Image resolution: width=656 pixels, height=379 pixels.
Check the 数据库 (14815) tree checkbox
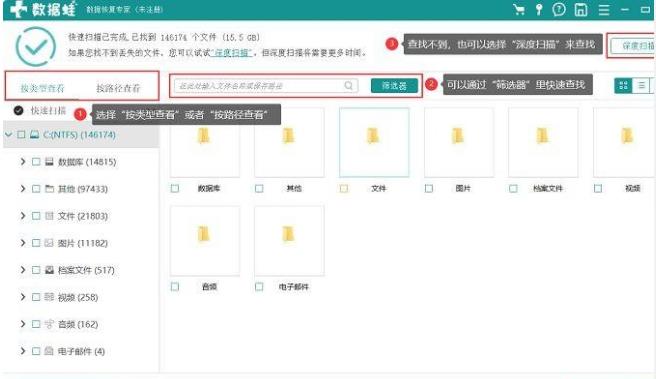(36, 161)
